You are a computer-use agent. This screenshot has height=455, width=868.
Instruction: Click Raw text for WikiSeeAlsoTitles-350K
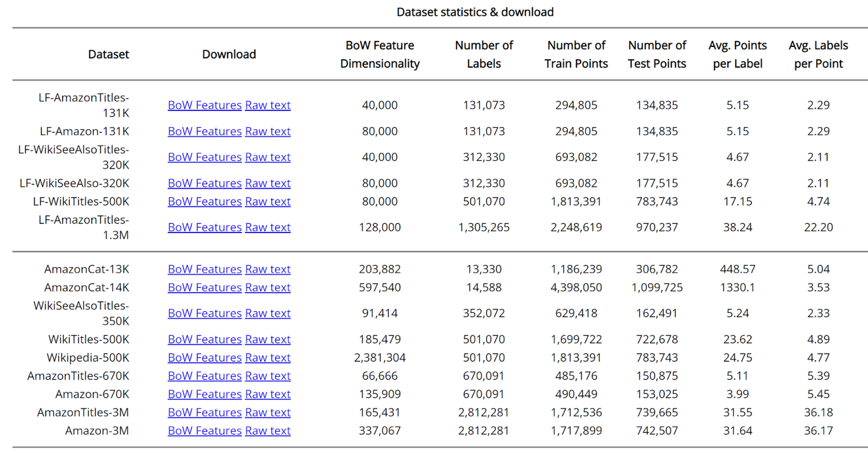pyautogui.click(x=268, y=313)
